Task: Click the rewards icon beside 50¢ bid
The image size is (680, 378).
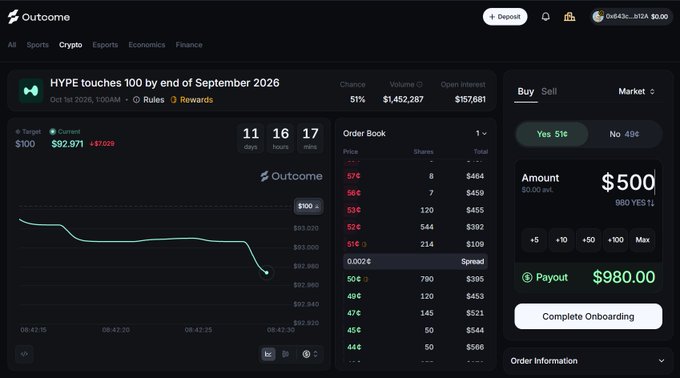Action: click(x=366, y=279)
